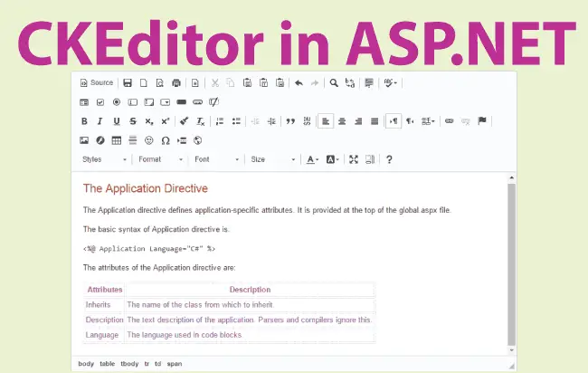This screenshot has height=373, width=588.
Task: Insert a Table icon
Action: pos(117,140)
